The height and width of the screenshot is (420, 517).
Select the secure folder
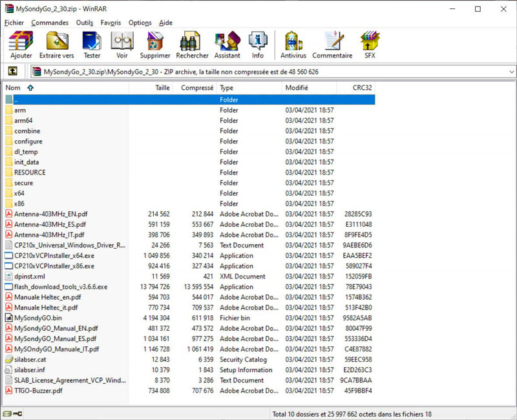pyautogui.click(x=190, y=183)
